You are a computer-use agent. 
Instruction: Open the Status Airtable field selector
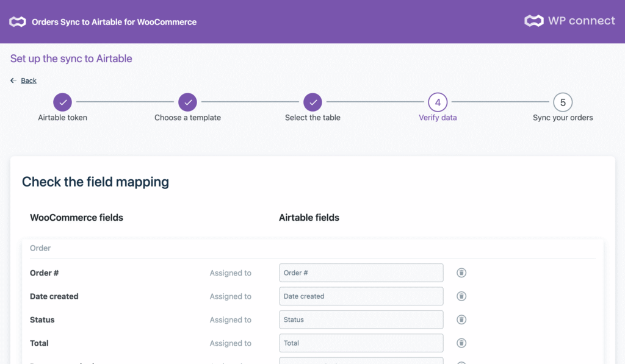click(x=361, y=319)
